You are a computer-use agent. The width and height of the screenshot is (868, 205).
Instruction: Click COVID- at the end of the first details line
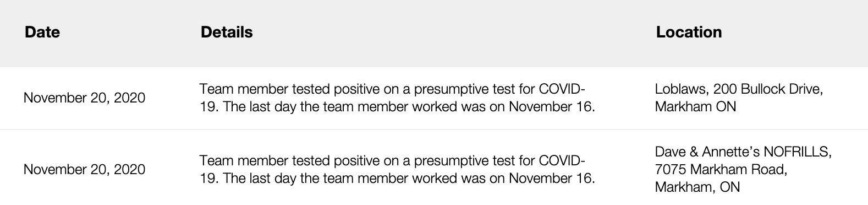tap(562, 89)
